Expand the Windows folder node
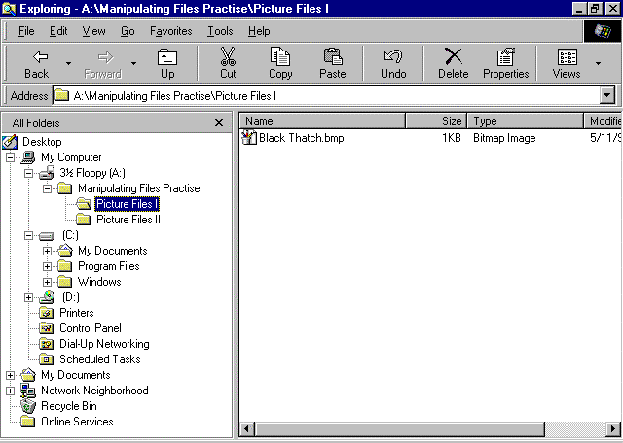Viewport: 623px width, 443px height. [48, 282]
